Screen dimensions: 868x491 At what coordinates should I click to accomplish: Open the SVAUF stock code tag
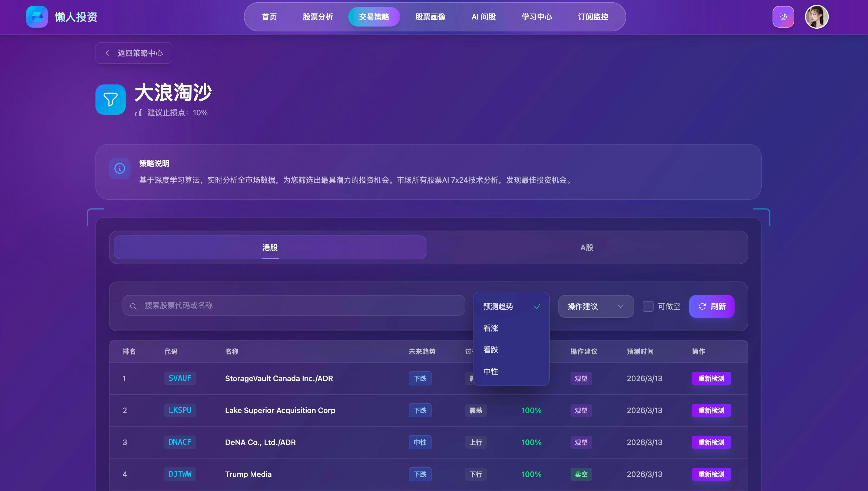[180, 378]
